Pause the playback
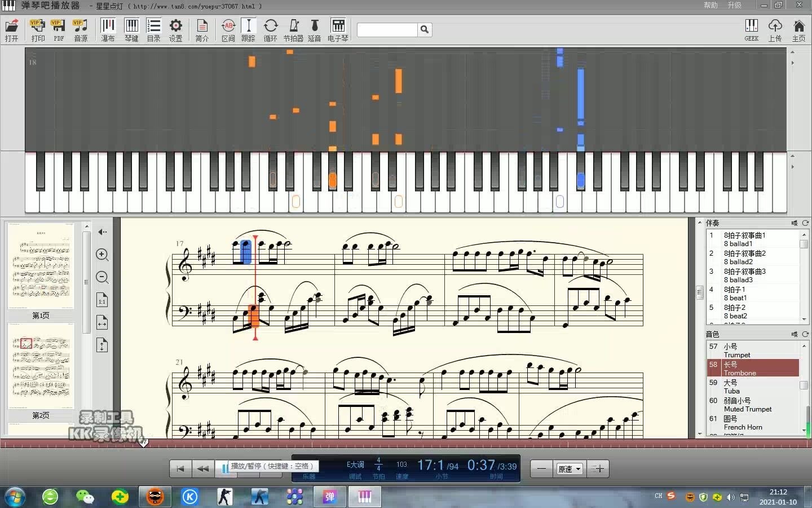 pyautogui.click(x=225, y=468)
